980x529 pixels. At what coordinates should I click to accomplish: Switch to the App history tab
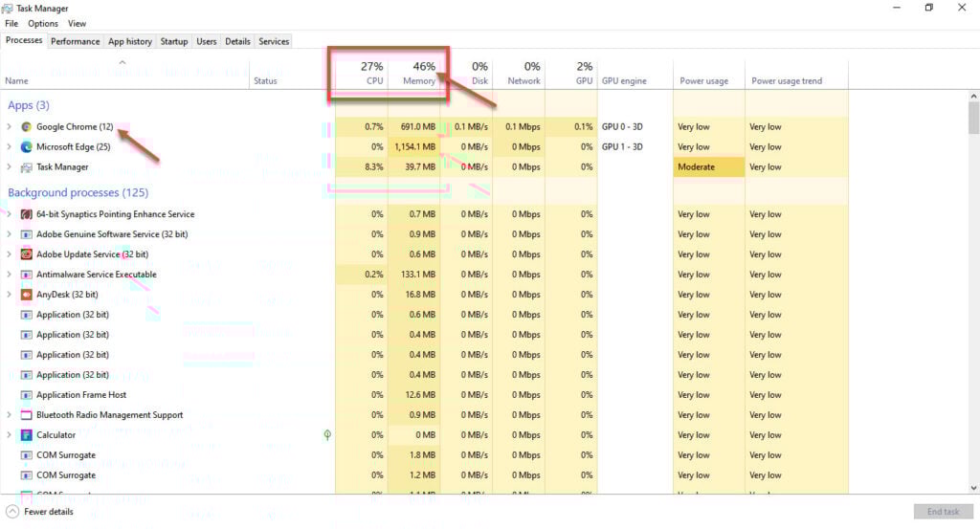130,41
